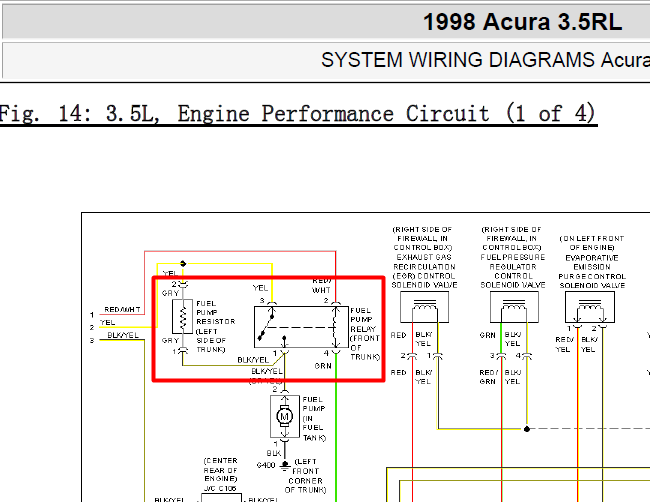Click the junction dot on the top yellow wire

183,263
